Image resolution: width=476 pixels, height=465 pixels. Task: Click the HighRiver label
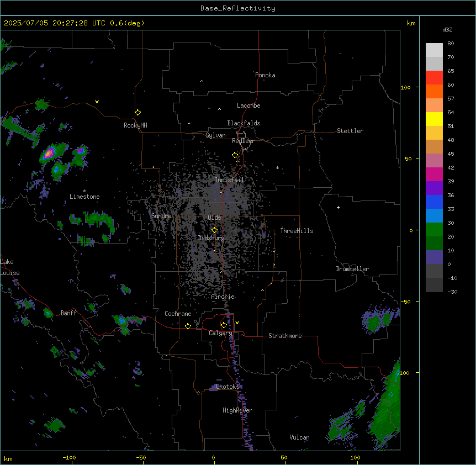coord(237,410)
